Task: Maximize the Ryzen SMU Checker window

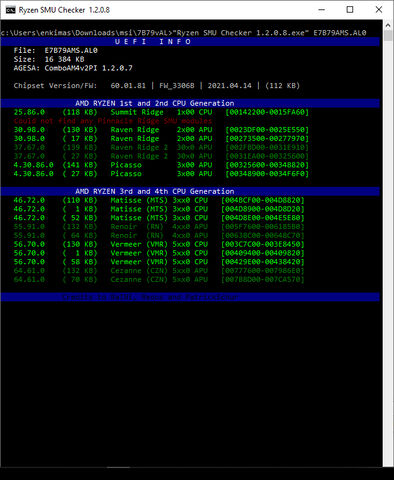Action: click(x=350, y=10)
